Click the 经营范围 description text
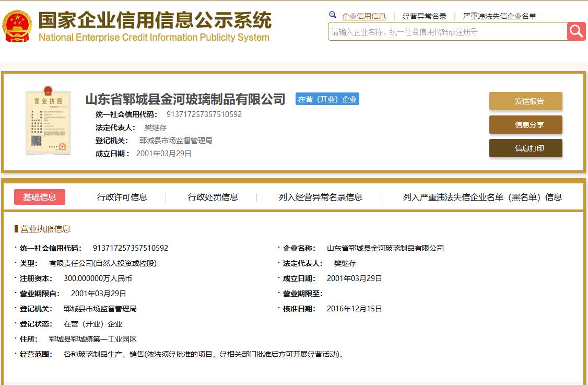588x385 pixels. coord(204,354)
